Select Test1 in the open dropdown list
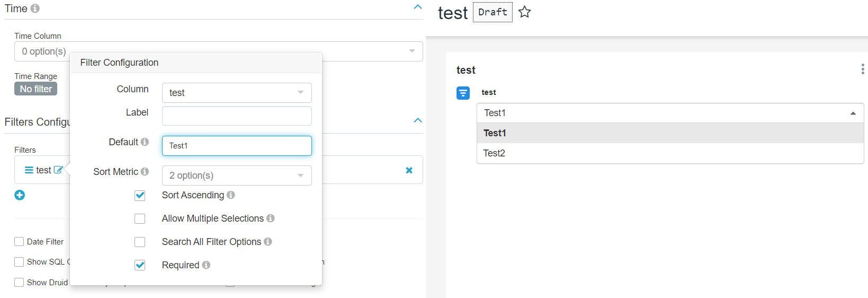Screen dimensions: 868x298 tap(670, 133)
